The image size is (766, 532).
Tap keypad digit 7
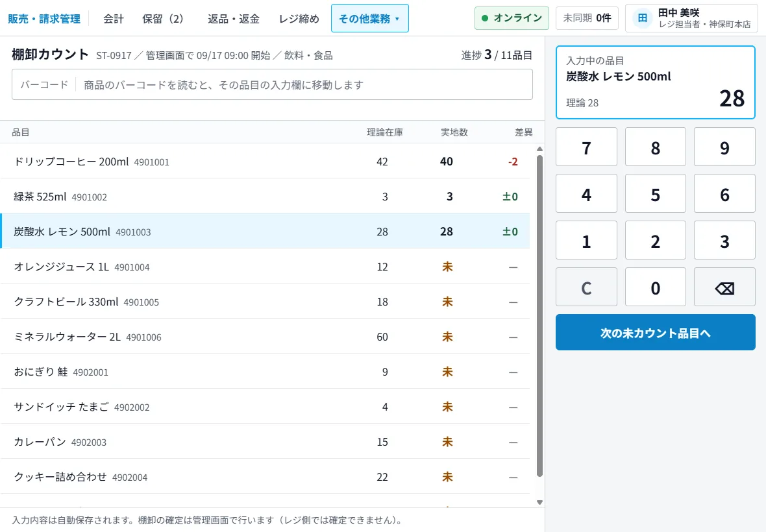tap(586, 147)
